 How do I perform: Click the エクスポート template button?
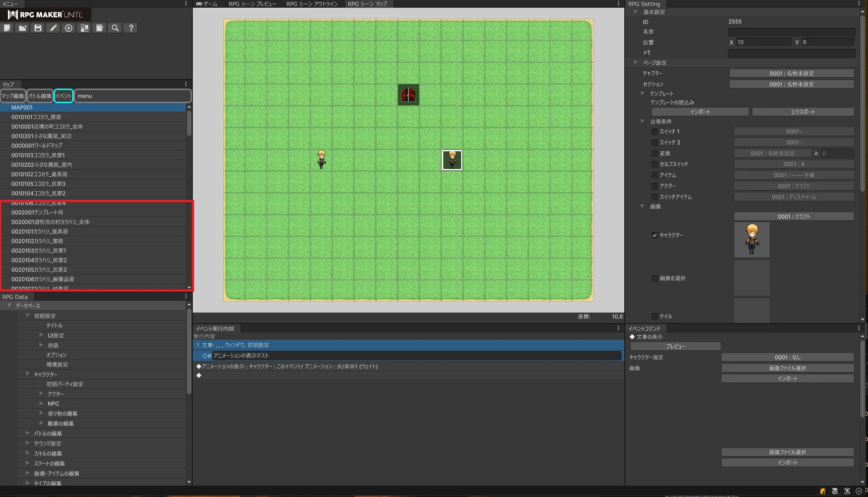803,112
